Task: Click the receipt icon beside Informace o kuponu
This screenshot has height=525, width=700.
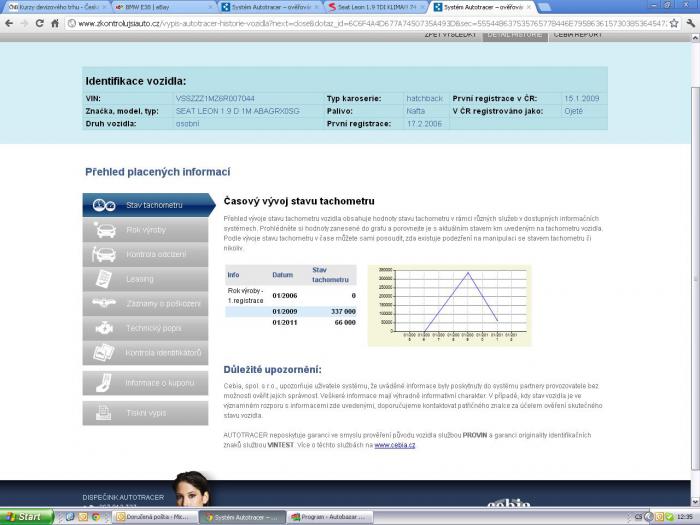Action: (x=104, y=382)
